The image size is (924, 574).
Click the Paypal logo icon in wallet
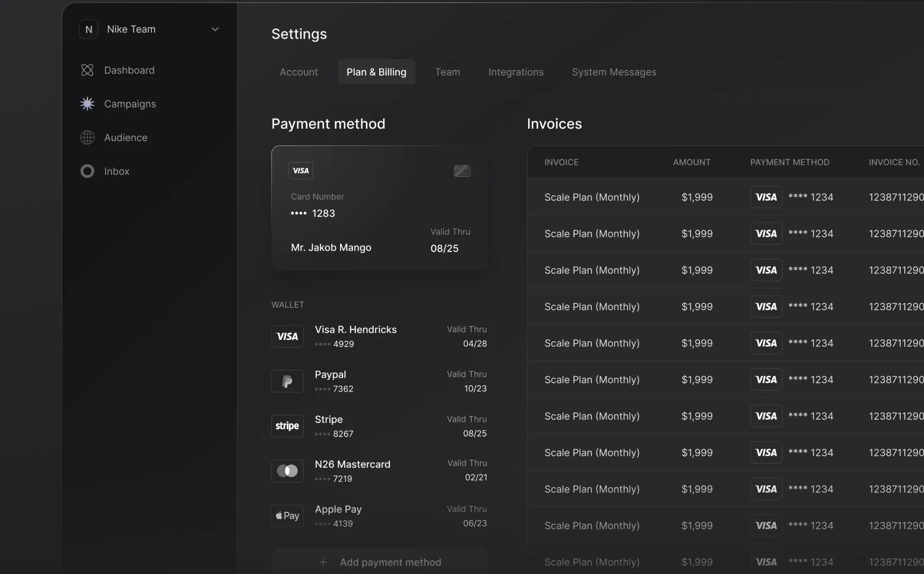(287, 381)
